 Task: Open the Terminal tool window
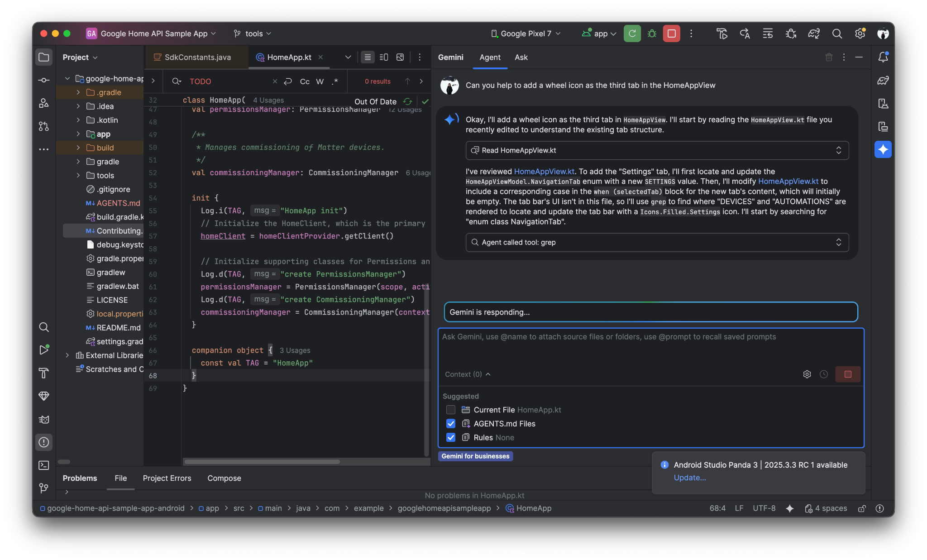tap(44, 465)
